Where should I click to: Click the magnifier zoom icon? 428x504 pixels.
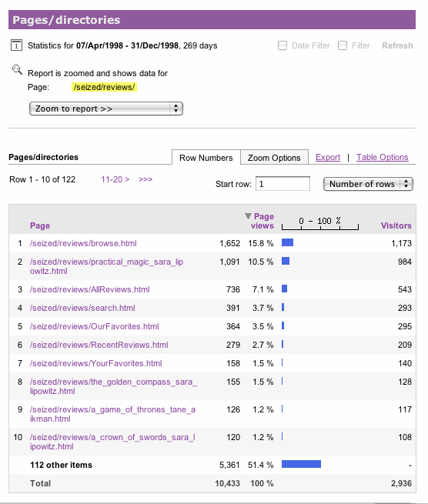click(x=17, y=70)
